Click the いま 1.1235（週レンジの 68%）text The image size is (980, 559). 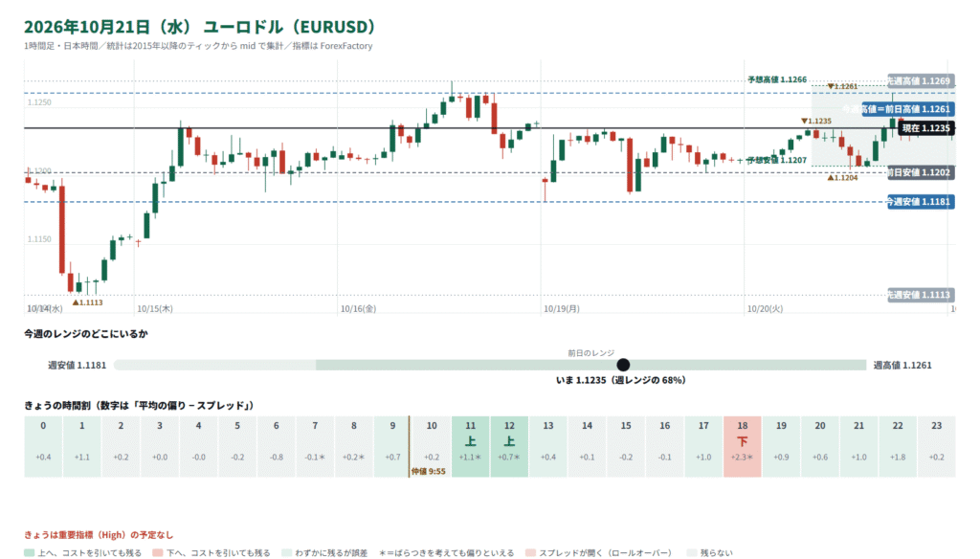620,380
